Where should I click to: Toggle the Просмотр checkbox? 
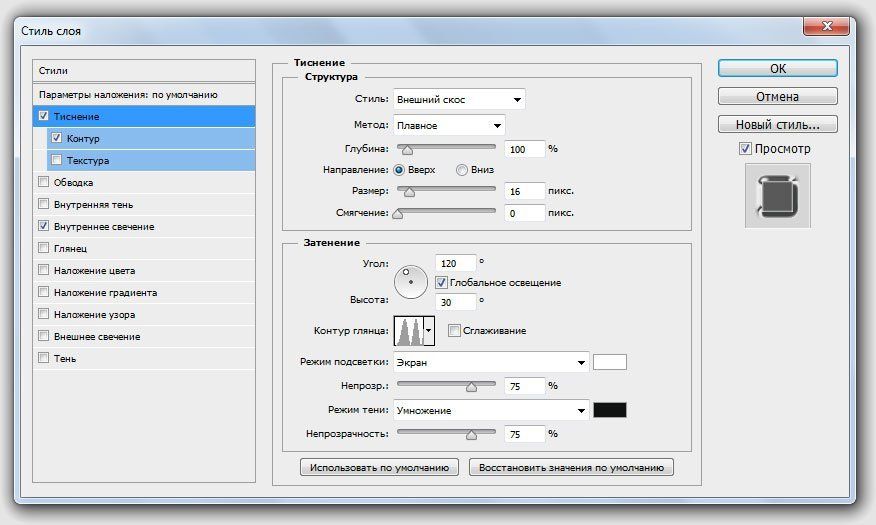[745, 149]
